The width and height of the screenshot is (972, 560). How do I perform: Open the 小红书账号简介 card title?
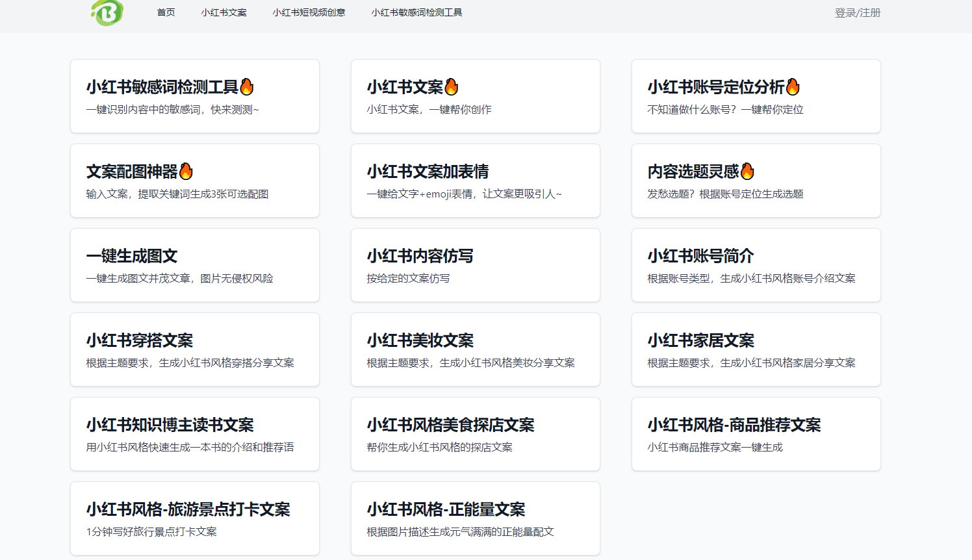click(700, 256)
